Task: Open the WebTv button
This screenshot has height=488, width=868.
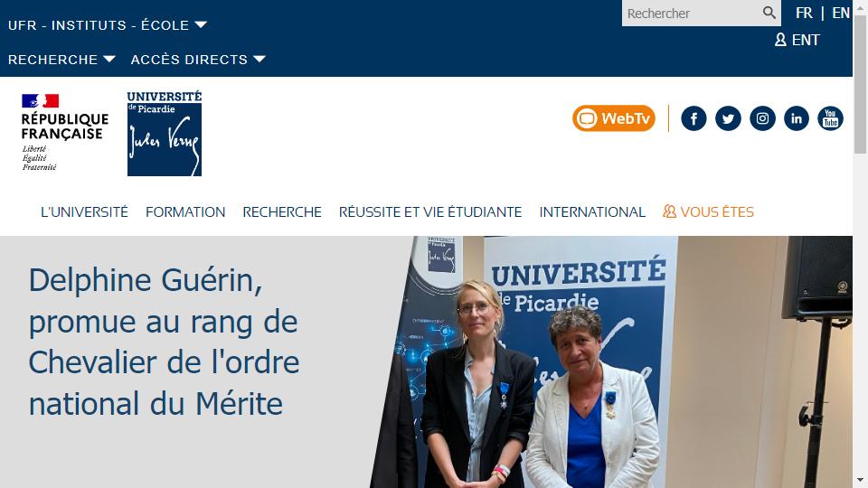Action: tap(614, 118)
